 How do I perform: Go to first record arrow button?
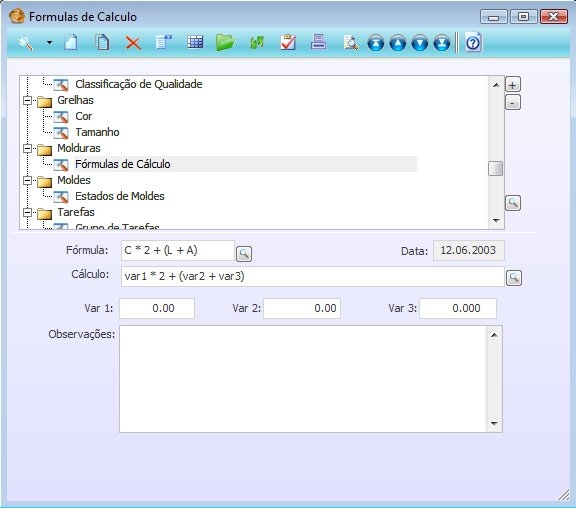click(x=375, y=43)
